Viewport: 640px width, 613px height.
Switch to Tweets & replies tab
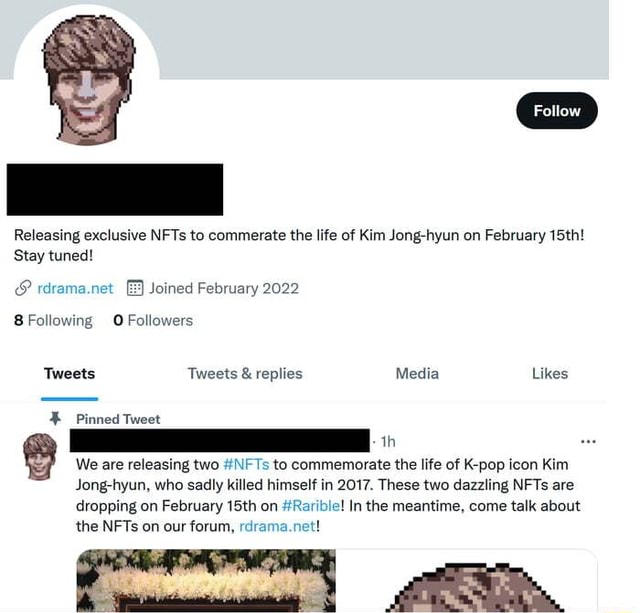tap(244, 374)
